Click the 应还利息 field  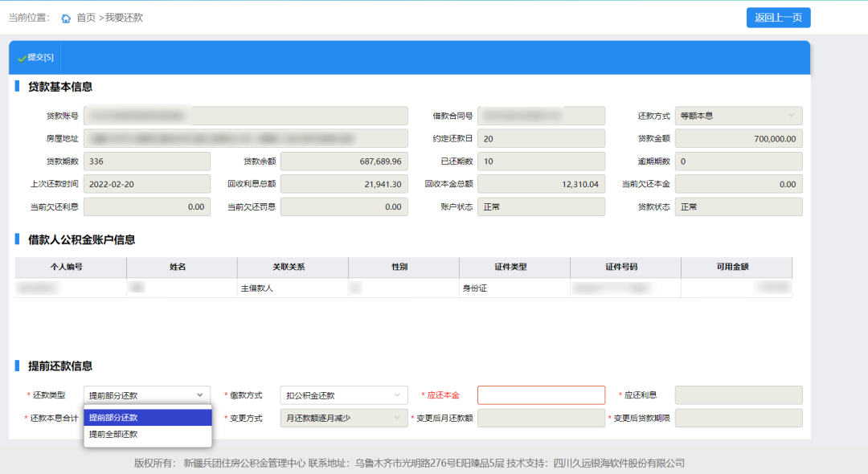pyautogui.click(x=738, y=395)
